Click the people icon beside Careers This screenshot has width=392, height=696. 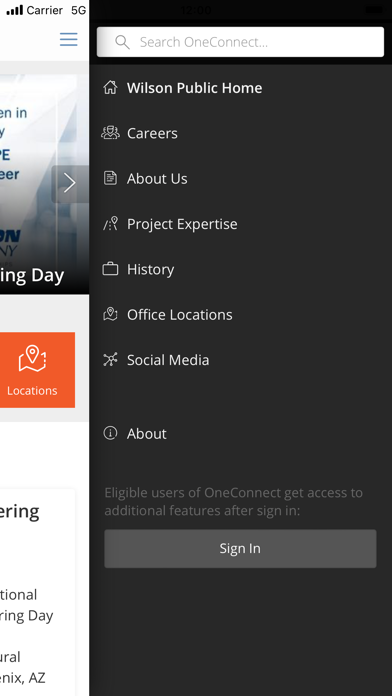coord(110,133)
